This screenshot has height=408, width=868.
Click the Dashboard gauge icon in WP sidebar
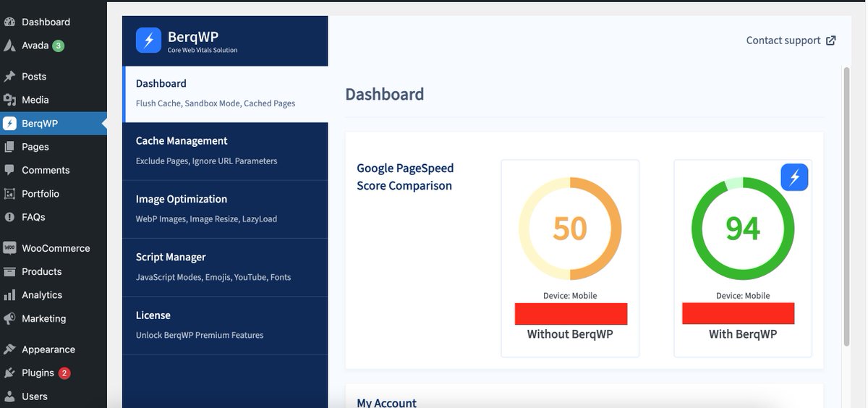coord(9,22)
